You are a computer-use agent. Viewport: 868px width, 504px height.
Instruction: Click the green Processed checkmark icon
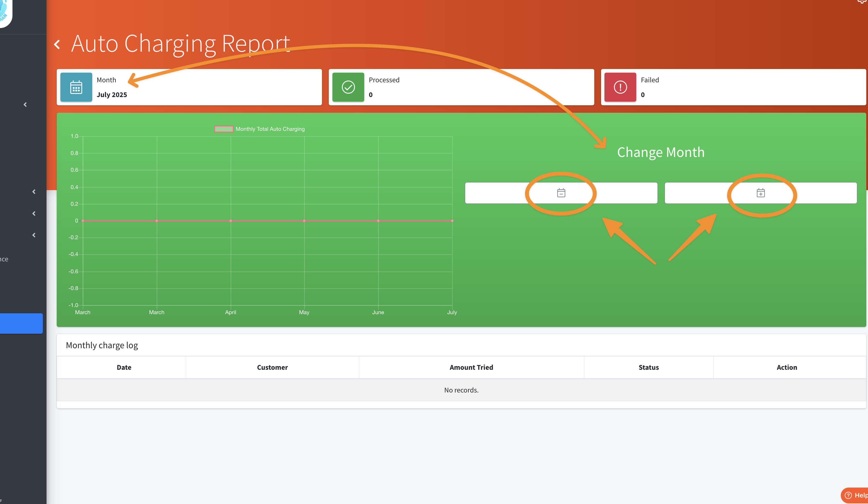click(x=348, y=87)
